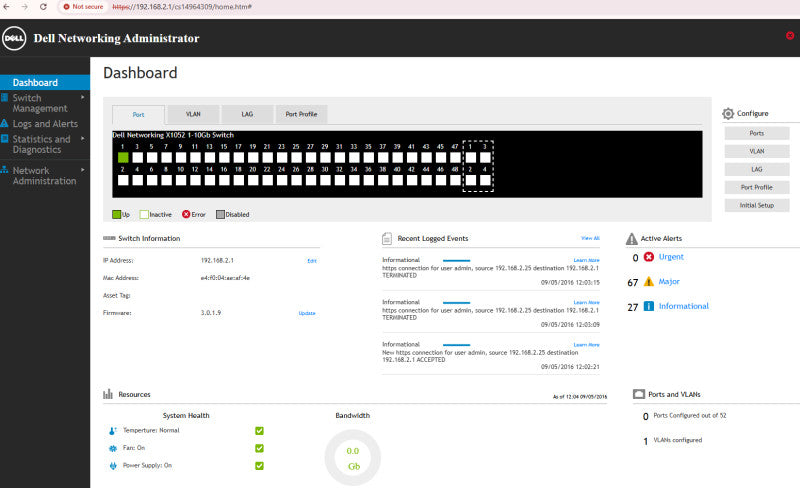Click port 48 on the switch diagram

point(456,180)
